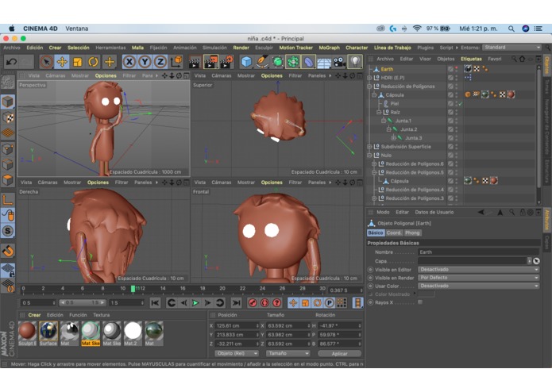Toggle the Parameter keyframe P button

(x=329, y=302)
